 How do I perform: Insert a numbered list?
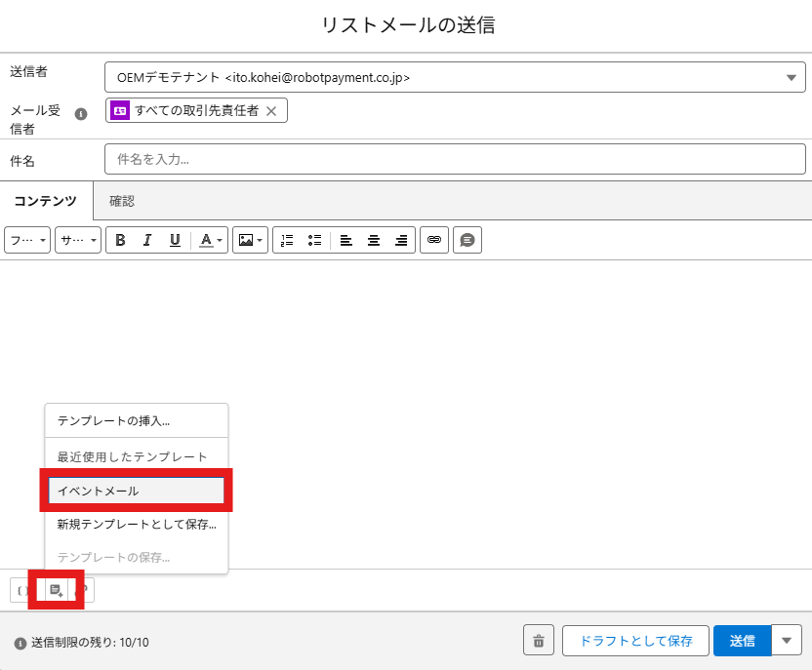coord(287,240)
